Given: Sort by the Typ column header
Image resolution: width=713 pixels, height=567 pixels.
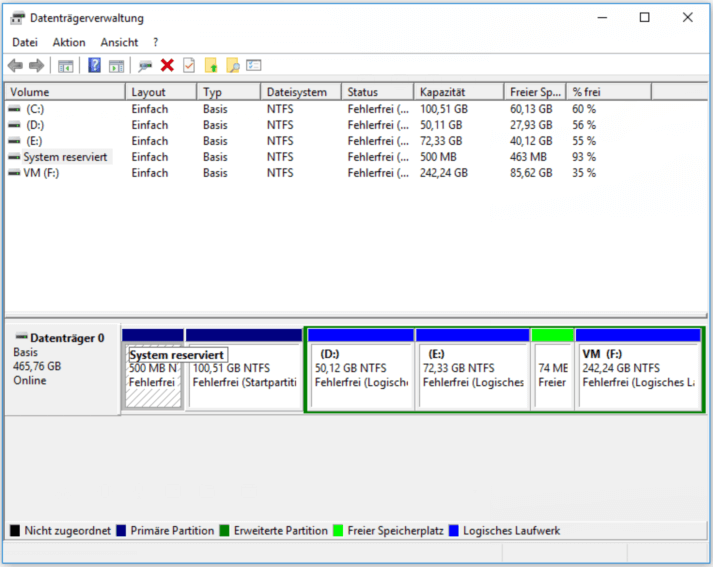Looking at the screenshot, I should point(229,92).
